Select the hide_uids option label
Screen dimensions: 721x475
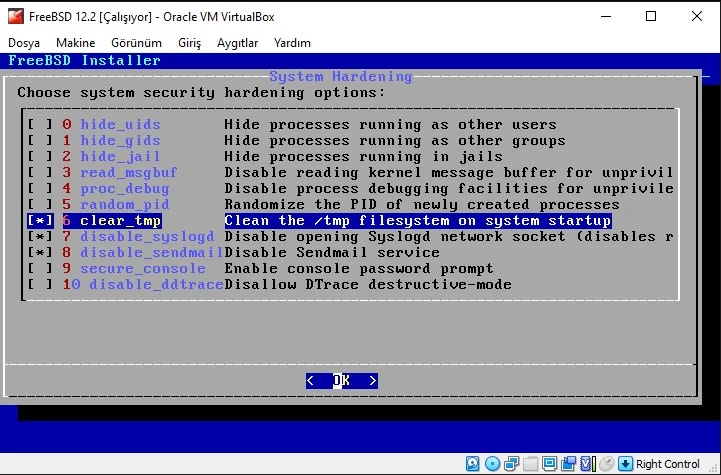120,124
